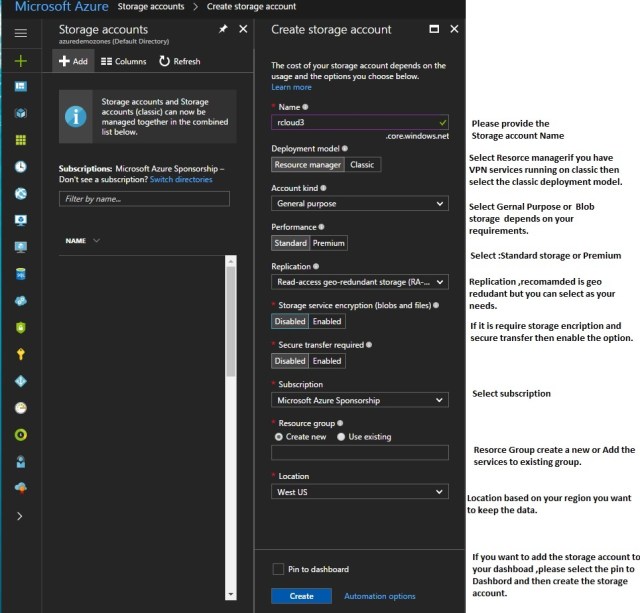
Task: Open the Virtual machines monitor icon
Action: tap(21, 220)
